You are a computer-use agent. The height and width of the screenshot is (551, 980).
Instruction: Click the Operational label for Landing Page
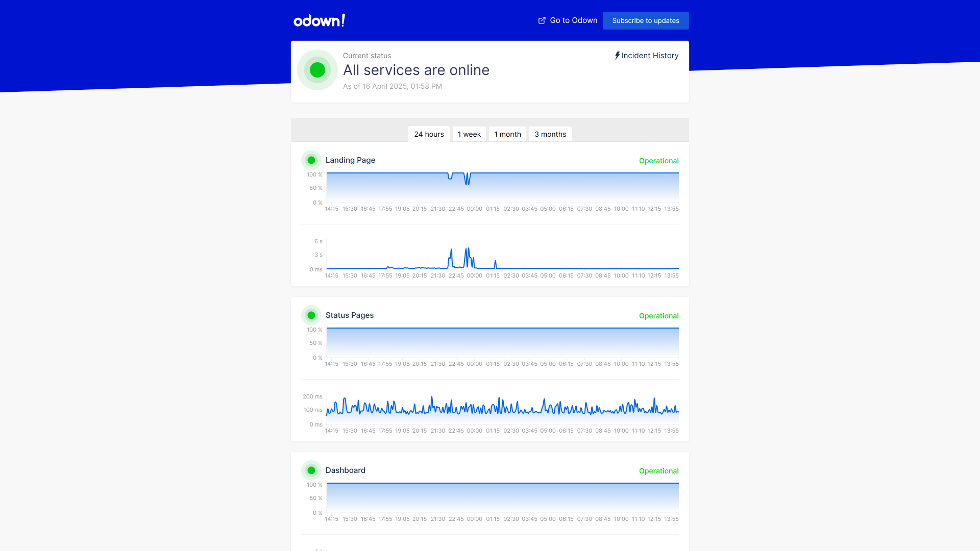pos(659,161)
